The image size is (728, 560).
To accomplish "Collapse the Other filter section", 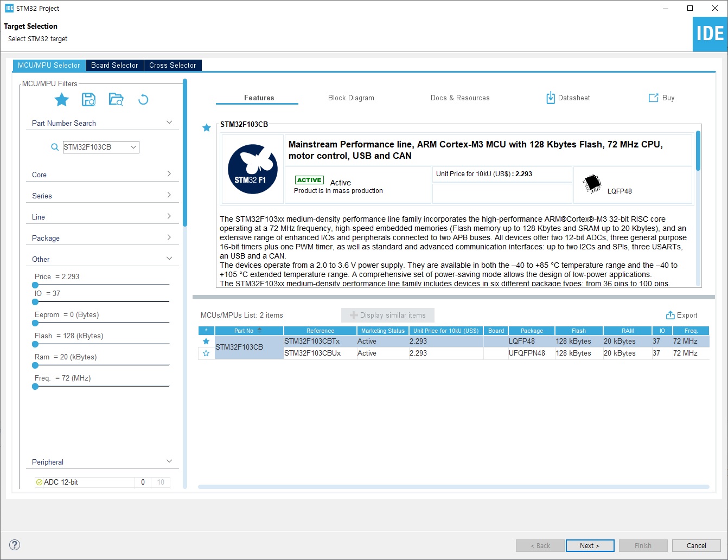I will click(169, 259).
